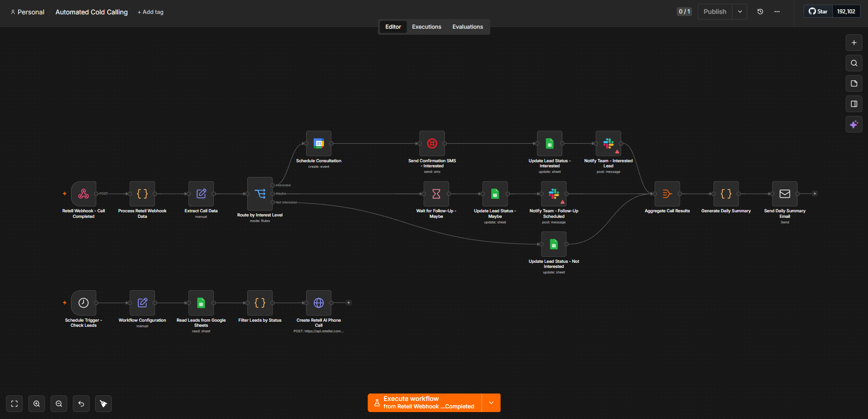Select the Create Retell AI Phone Call node
This screenshot has width=868, height=419.
pyautogui.click(x=319, y=303)
